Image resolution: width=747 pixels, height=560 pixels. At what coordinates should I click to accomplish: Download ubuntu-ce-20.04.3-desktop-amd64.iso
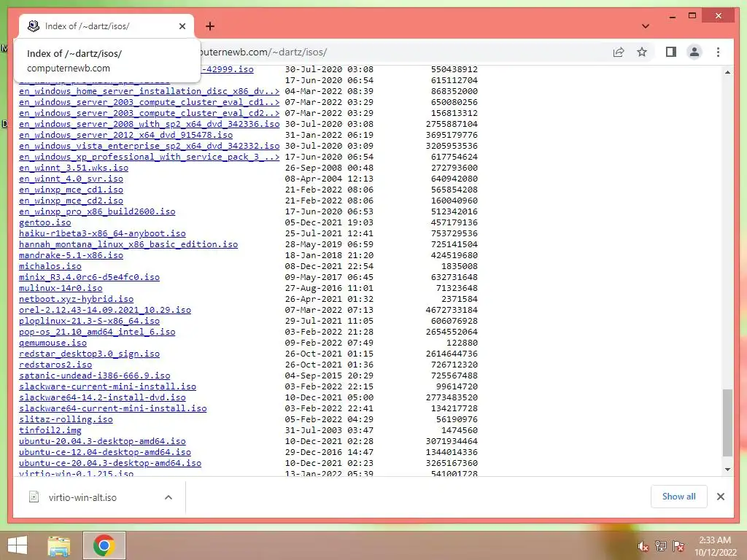coord(110,463)
